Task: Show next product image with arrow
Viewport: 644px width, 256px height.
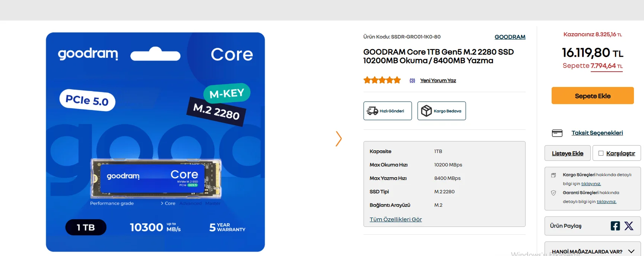Action: [x=339, y=139]
